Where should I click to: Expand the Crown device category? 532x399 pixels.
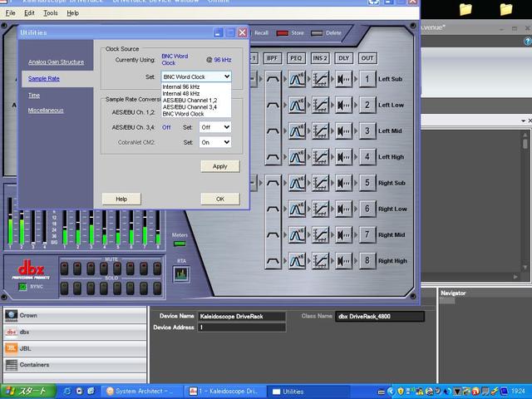(x=75, y=315)
